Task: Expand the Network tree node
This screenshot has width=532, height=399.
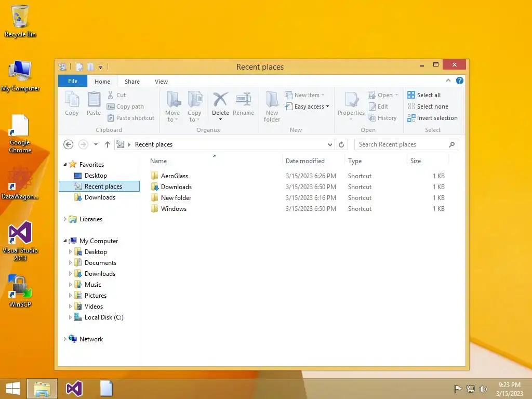Action: [x=65, y=339]
